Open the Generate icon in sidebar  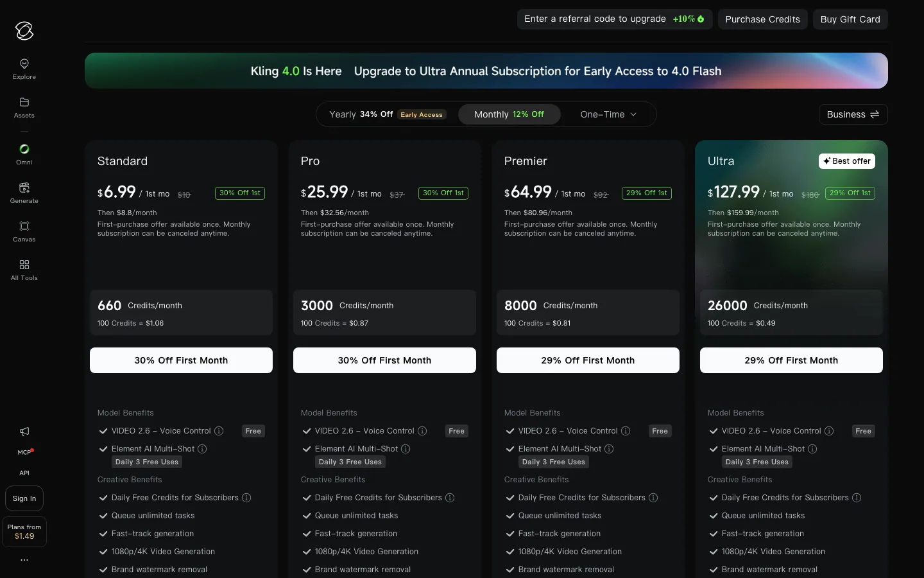(24, 188)
